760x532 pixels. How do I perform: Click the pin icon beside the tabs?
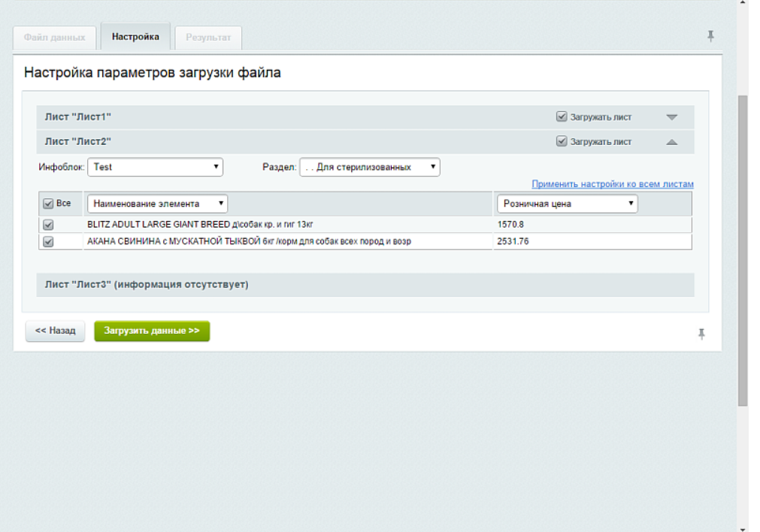710,36
